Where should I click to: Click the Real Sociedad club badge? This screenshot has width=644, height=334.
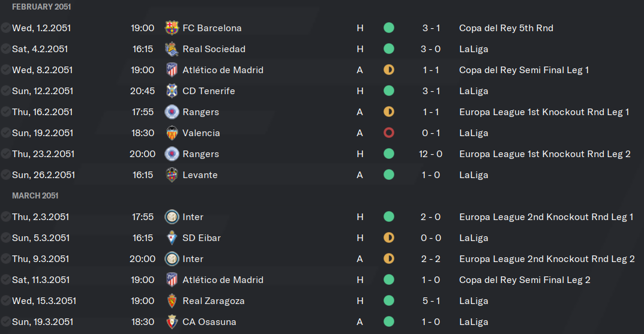point(172,49)
